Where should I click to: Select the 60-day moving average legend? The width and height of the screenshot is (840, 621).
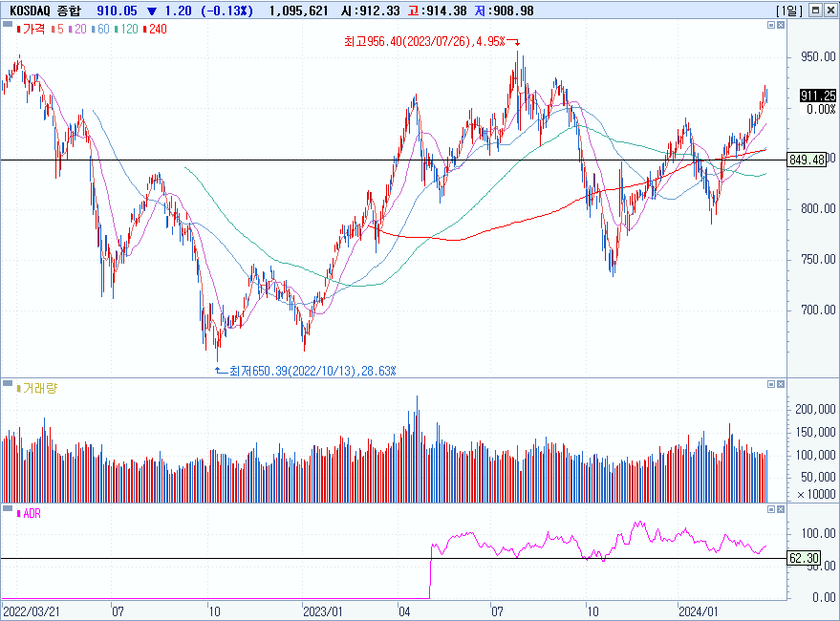(100, 29)
